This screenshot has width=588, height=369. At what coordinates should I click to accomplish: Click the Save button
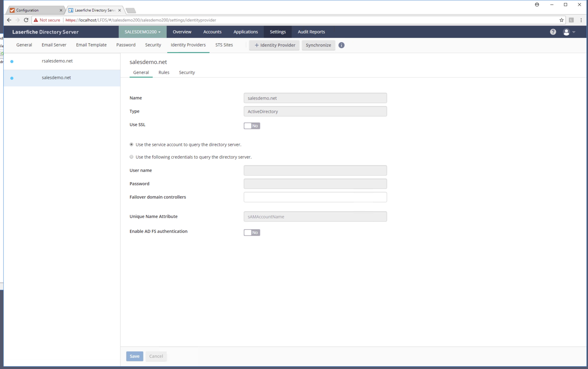coord(134,356)
